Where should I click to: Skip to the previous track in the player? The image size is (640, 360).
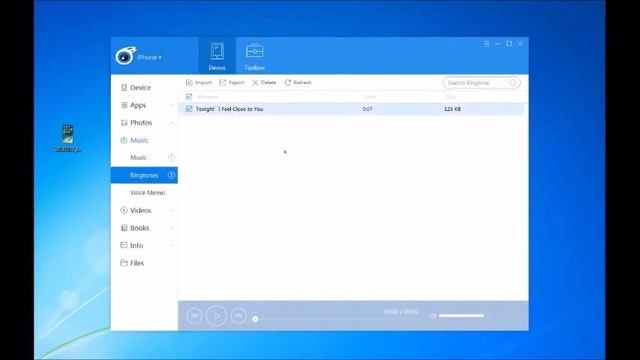[x=194, y=316]
